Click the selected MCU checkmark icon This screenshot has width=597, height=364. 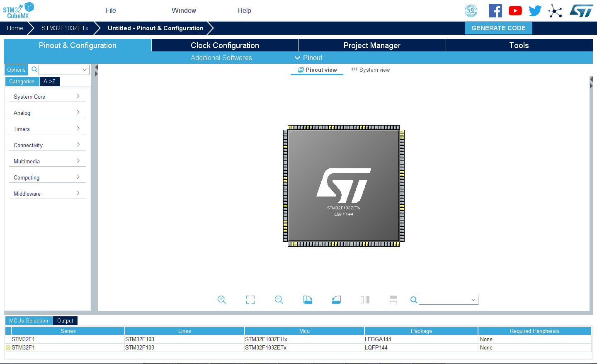(8, 347)
